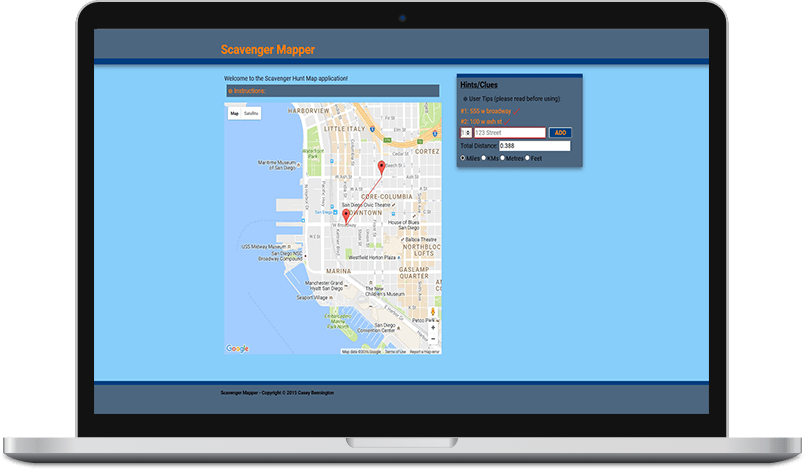Zoom out the map with the minus button
804x469 pixels.
tap(433, 339)
